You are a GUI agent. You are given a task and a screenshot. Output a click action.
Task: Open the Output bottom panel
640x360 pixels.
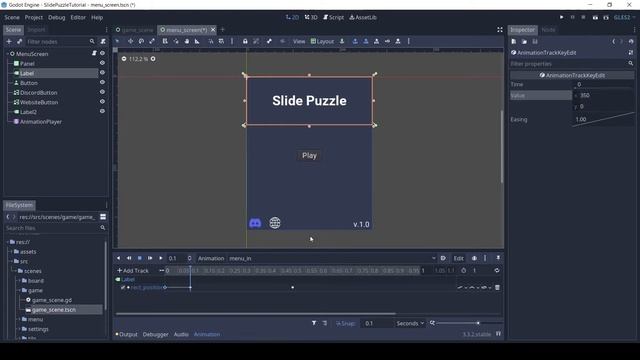[x=127, y=334]
